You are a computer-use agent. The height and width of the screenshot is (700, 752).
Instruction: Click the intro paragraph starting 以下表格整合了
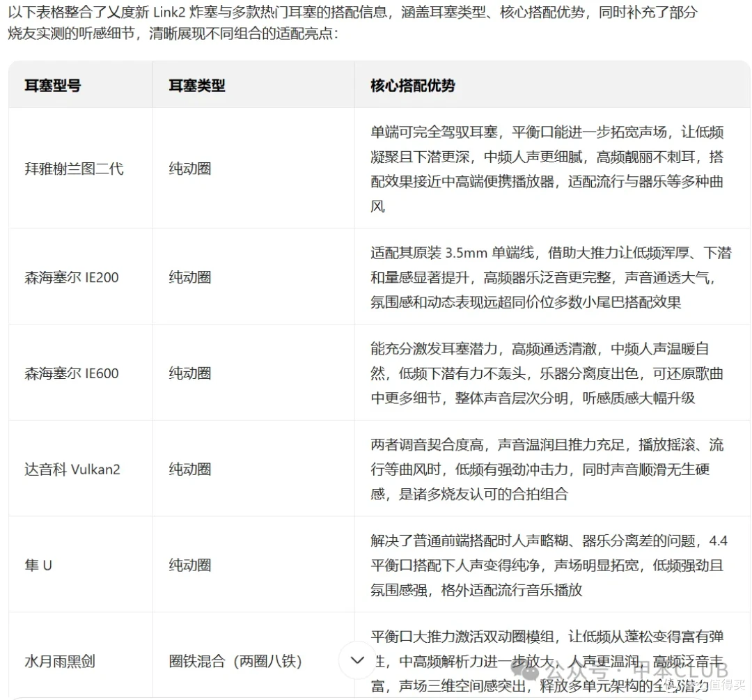(353, 22)
